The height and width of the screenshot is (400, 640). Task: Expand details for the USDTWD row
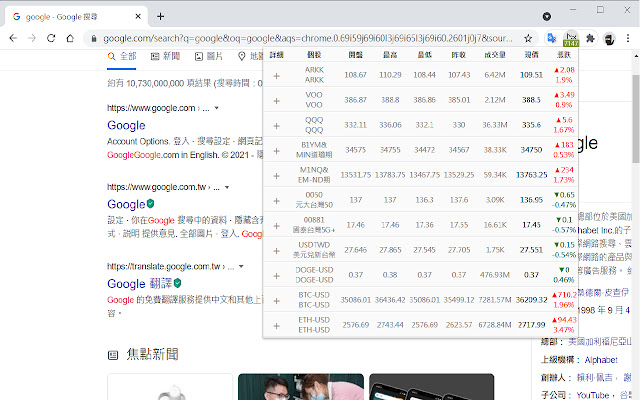pos(276,251)
